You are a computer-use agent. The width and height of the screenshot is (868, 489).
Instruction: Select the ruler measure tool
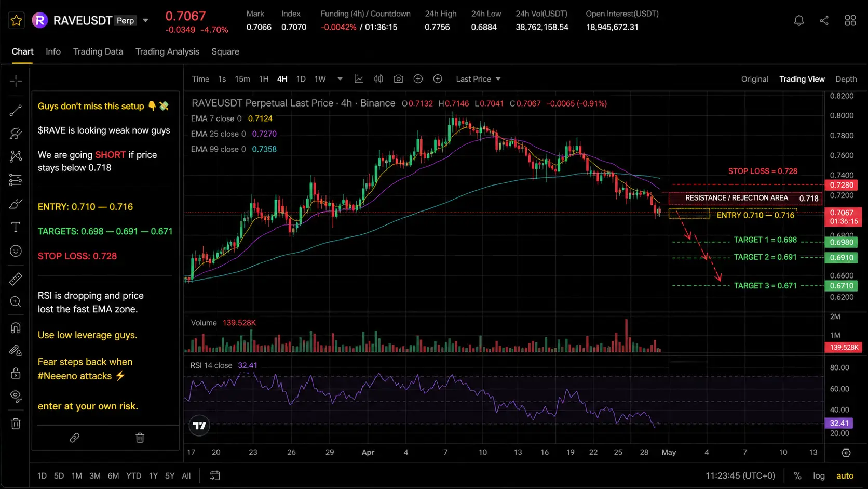16,279
